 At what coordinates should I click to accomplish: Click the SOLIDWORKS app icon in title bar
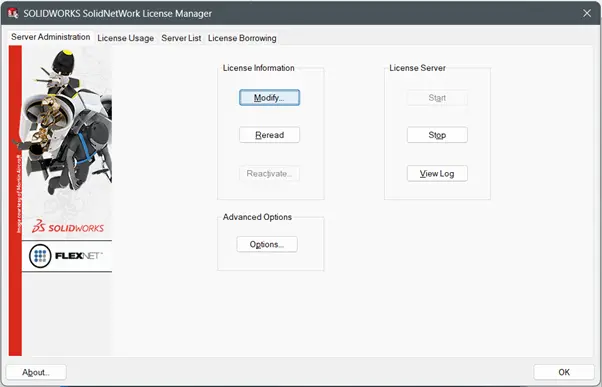pyautogui.click(x=13, y=13)
